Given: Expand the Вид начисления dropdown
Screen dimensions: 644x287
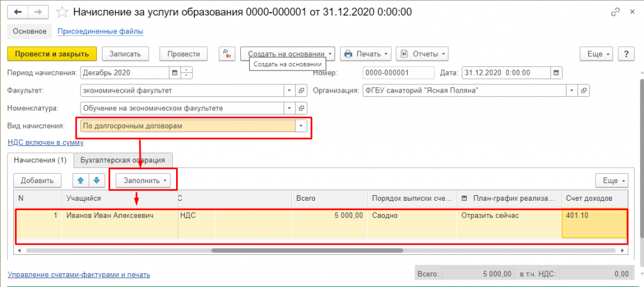Looking at the screenshot, I should pyautogui.click(x=301, y=126).
